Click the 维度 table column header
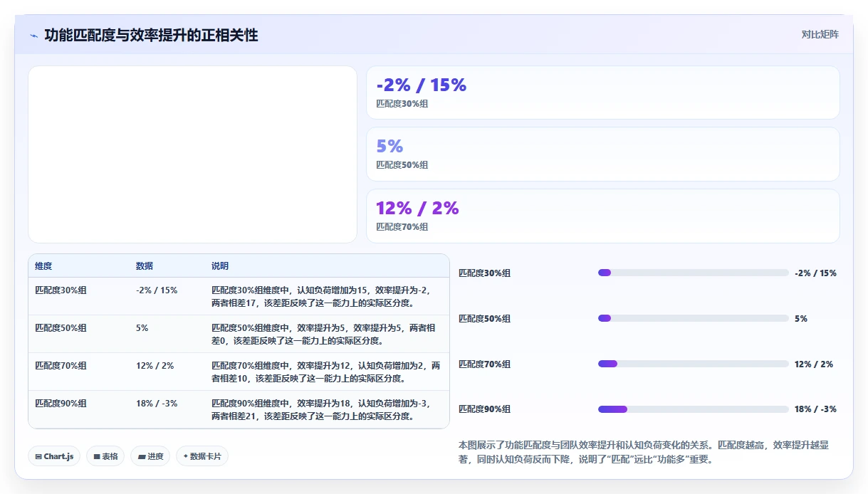868x494 pixels. tap(43, 266)
